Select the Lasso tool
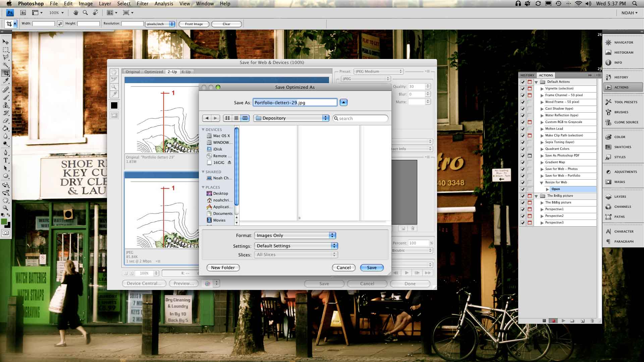644x362 pixels. click(x=6, y=57)
